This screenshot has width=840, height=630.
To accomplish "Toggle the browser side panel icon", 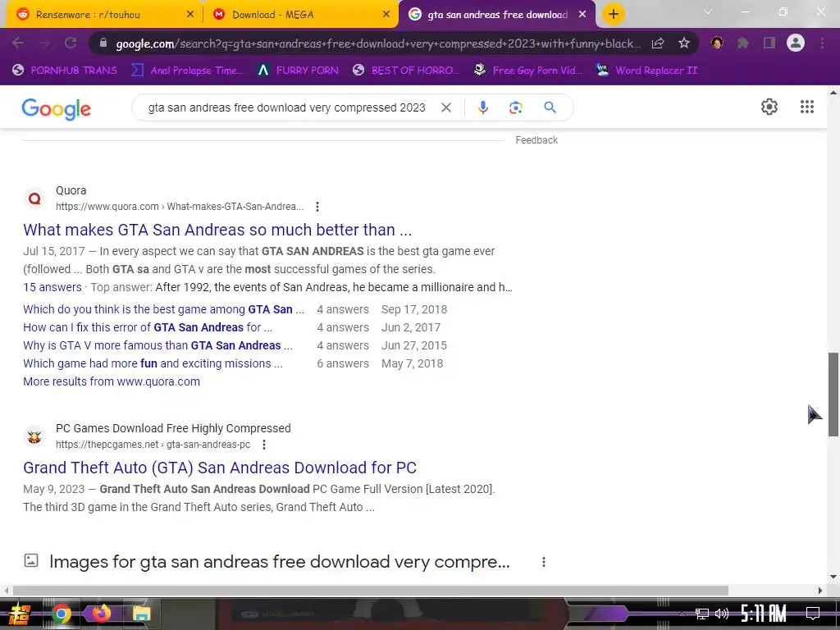I will (x=769, y=43).
